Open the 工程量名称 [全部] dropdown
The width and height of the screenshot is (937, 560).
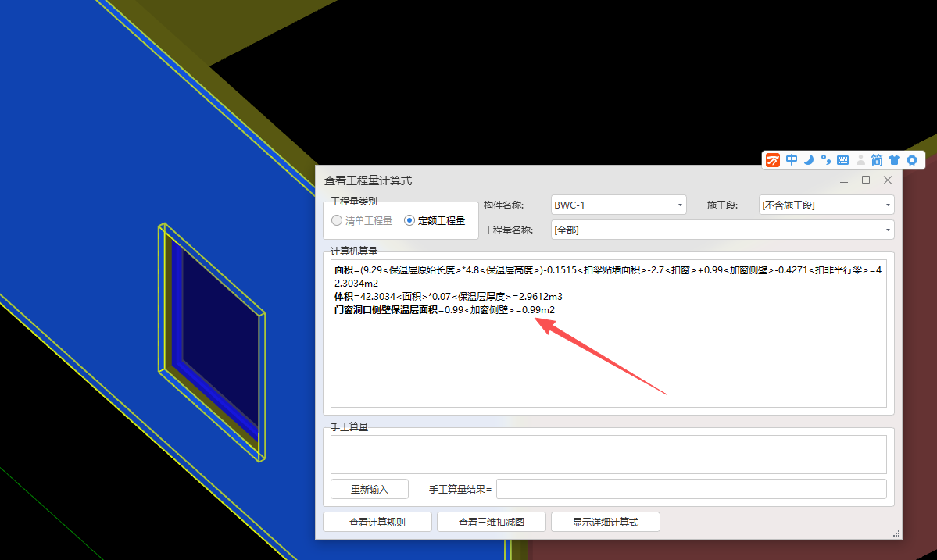pyautogui.click(x=722, y=230)
